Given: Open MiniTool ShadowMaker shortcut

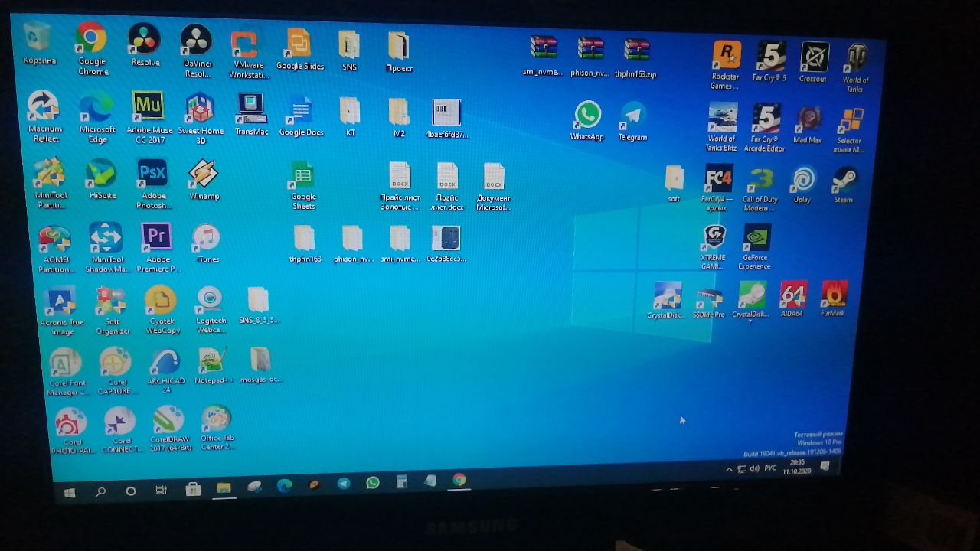Looking at the screenshot, I should click(x=105, y=247).
